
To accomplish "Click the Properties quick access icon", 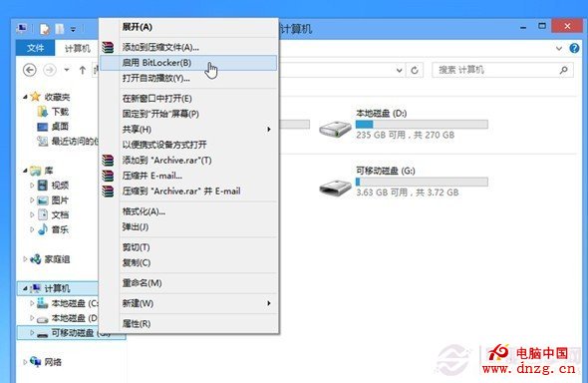I will tap(45, 29).
